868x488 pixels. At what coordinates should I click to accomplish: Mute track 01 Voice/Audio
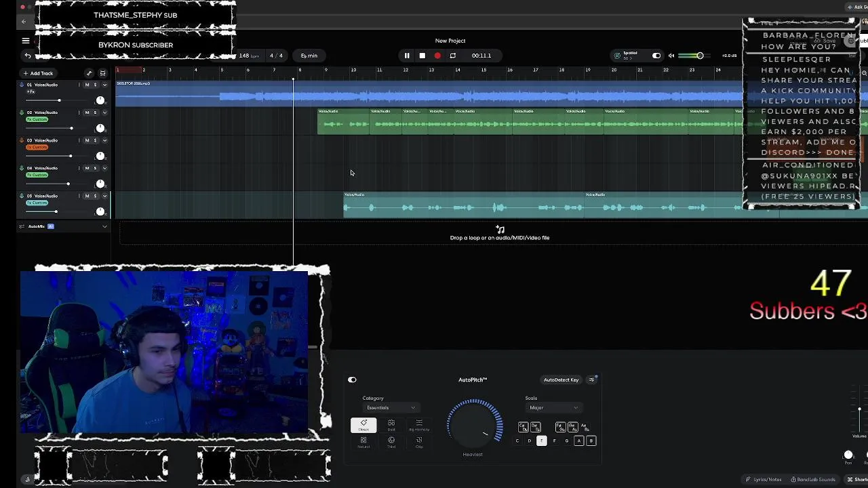click(x=87, y=85)
